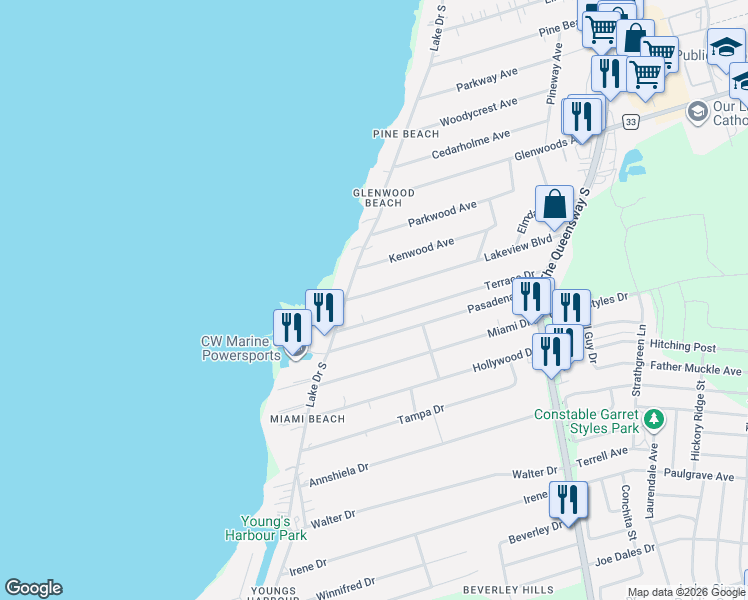
Task: Select the shopping bag marker on Lakeview Blvd
Action: click(x=554, y=207)
